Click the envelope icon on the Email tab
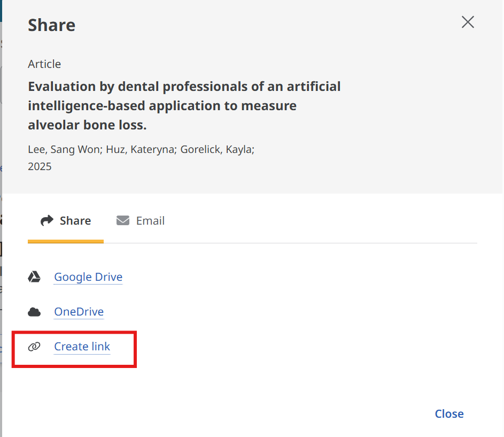The height and width of the screenshot is (437, 504). point(123,221)
